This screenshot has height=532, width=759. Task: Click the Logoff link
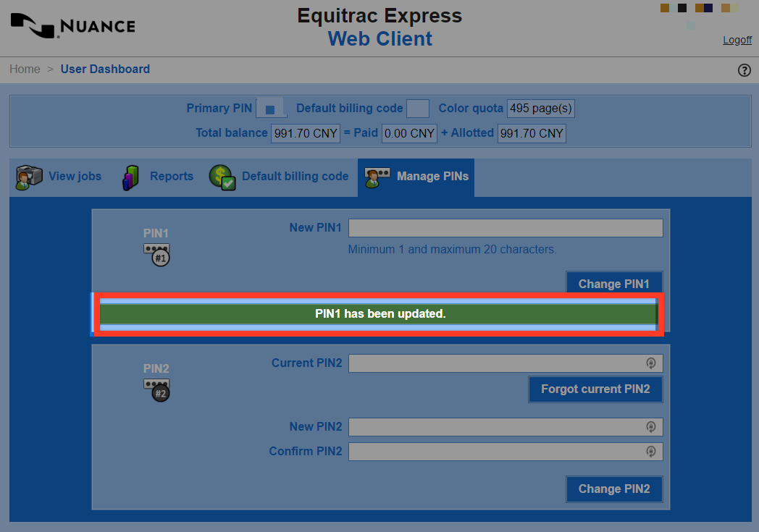[x=737, y=40]
